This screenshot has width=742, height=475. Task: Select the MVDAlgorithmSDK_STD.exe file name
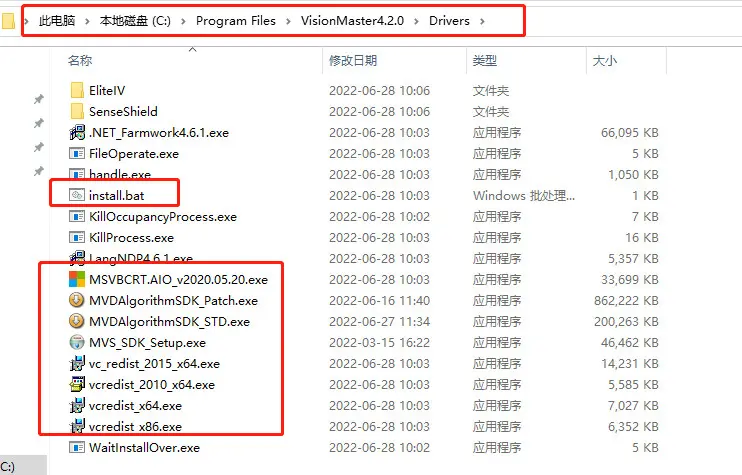169,321
